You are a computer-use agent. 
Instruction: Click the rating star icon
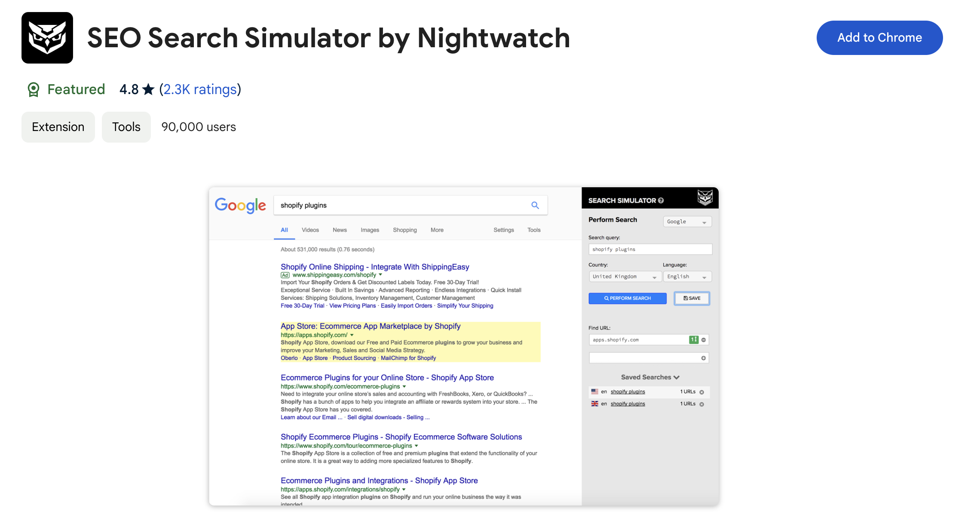point(148,89)
